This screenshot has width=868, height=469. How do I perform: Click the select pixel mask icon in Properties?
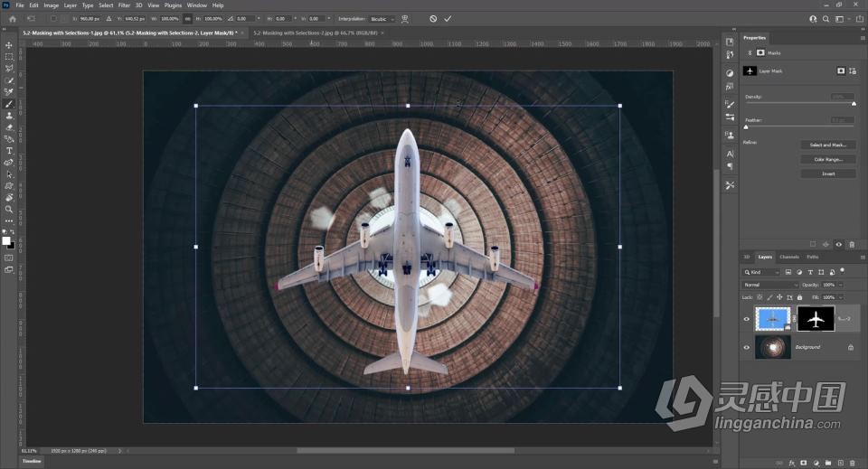(x=841, y=70)
